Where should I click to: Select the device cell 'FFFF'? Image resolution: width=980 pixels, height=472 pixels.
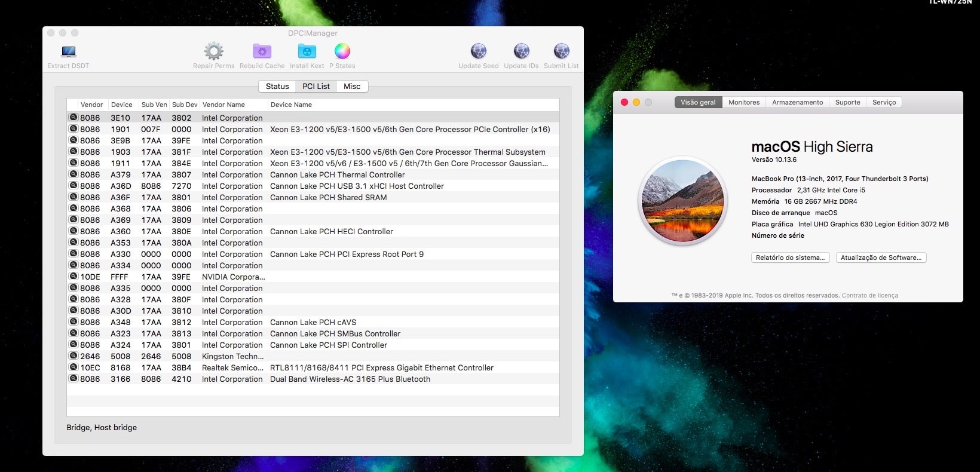[x=120, y=277]
